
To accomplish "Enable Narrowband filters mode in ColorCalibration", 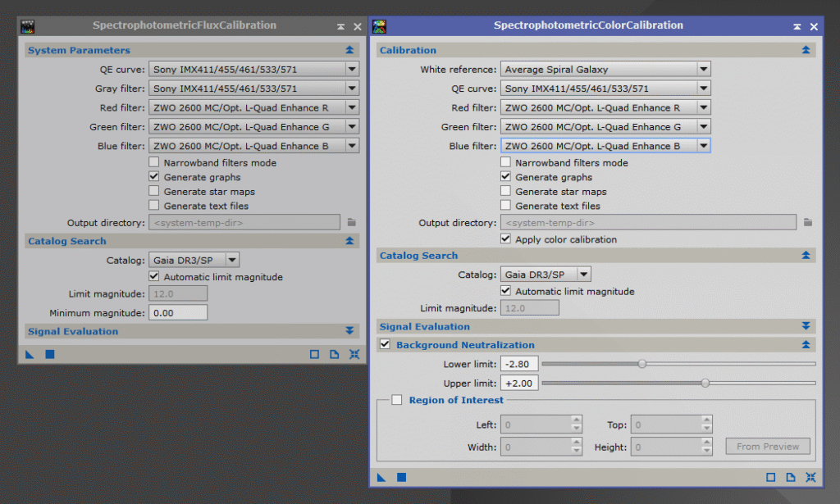I will [x=505, y=161].
